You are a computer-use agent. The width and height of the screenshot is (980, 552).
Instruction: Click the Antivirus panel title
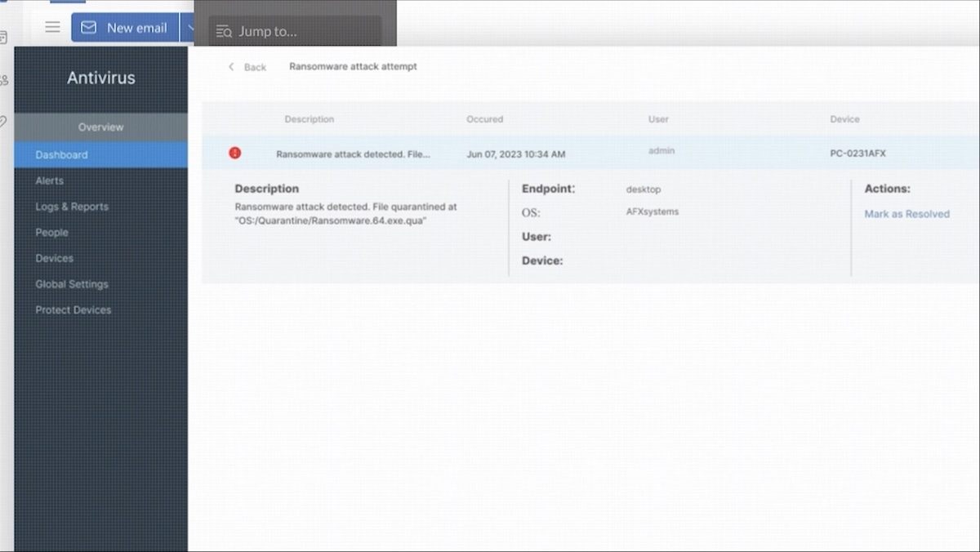pos(101,78)
